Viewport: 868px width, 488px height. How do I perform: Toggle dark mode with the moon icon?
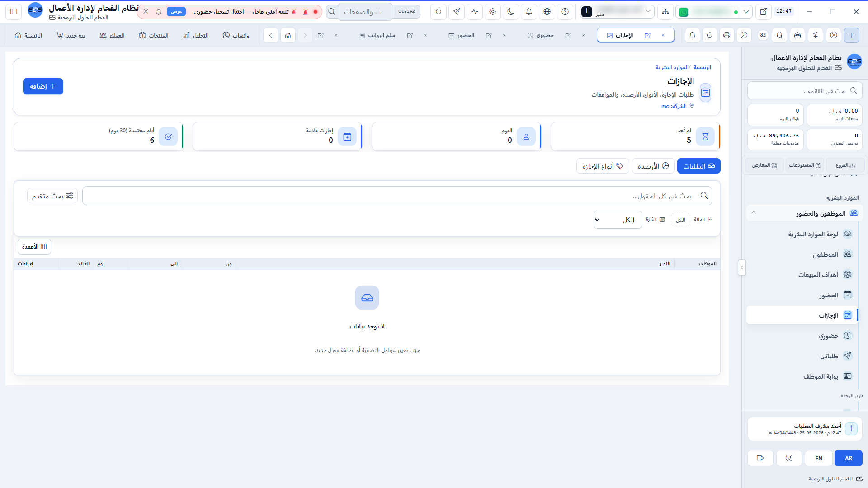(x=511, y=12)
